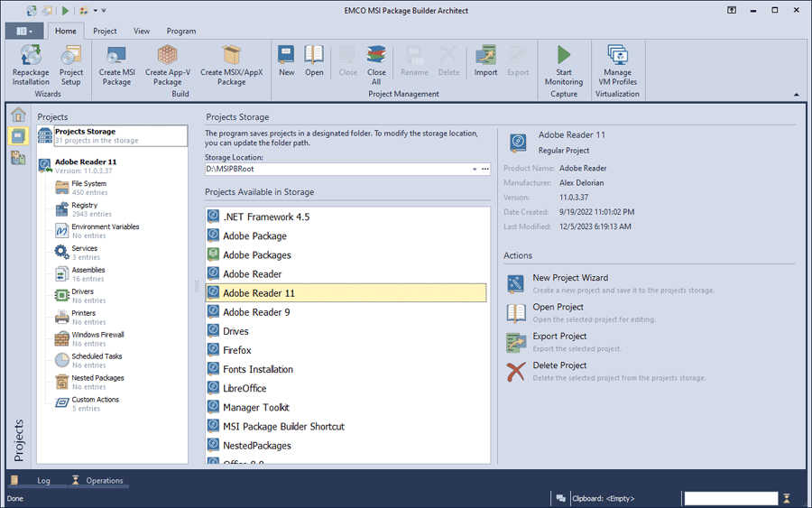Select Adobe Reader 9 in storage list
812x508 pixels.
click(346, 311)
